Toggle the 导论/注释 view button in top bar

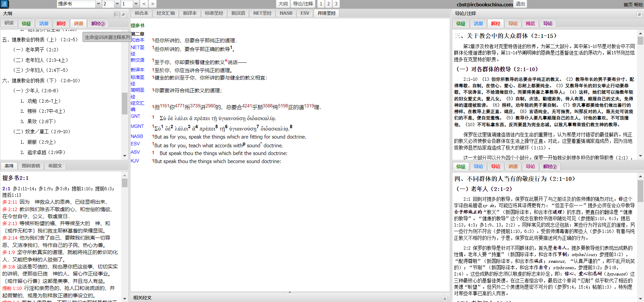[303, 4]
